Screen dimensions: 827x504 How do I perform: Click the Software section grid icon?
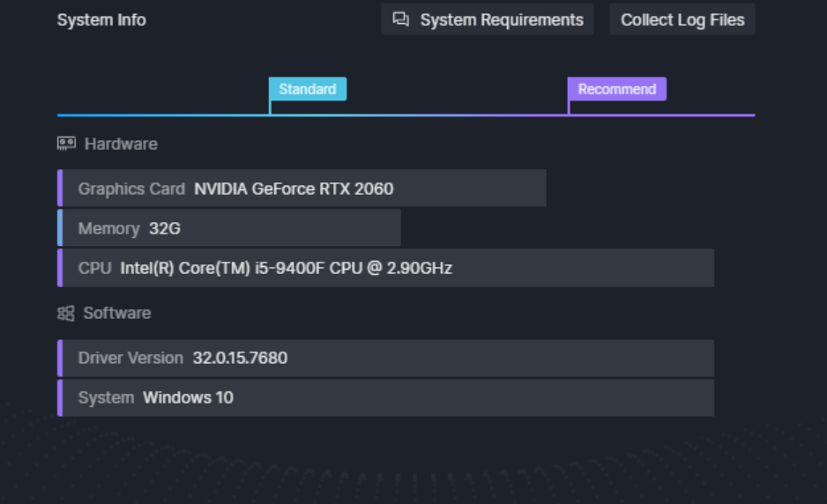point(66,313)
